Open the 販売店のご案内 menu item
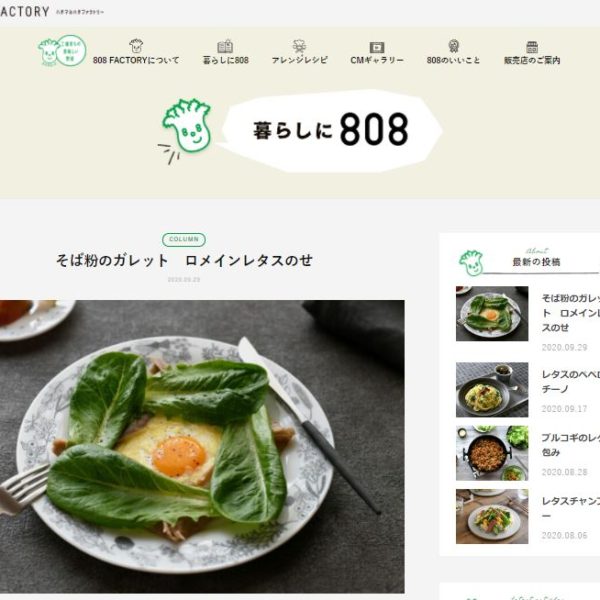The image size is (600, 600). pos(532,60)
